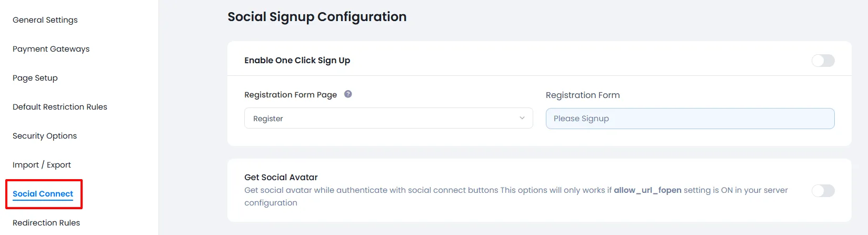Select Page Setup from the sidebar

[x=35, y=78]
